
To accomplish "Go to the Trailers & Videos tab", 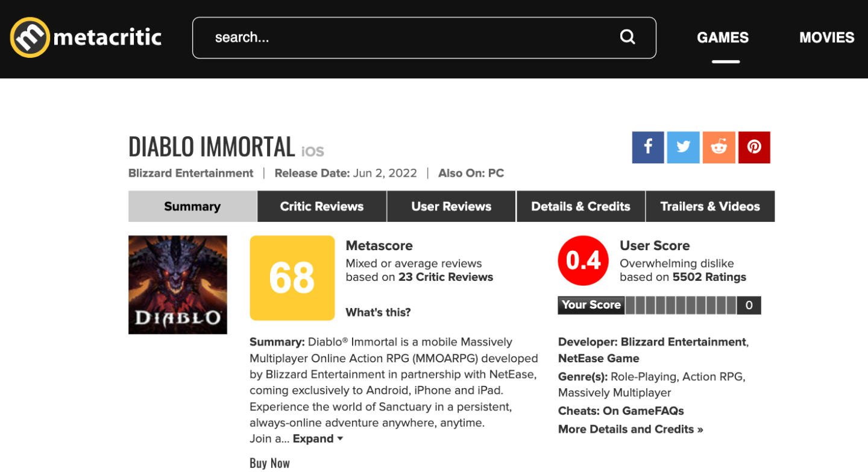I will coord(710,206).
